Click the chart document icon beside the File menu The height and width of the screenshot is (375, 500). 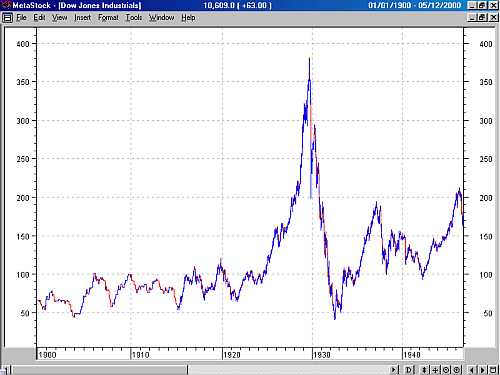pos(7,18)
